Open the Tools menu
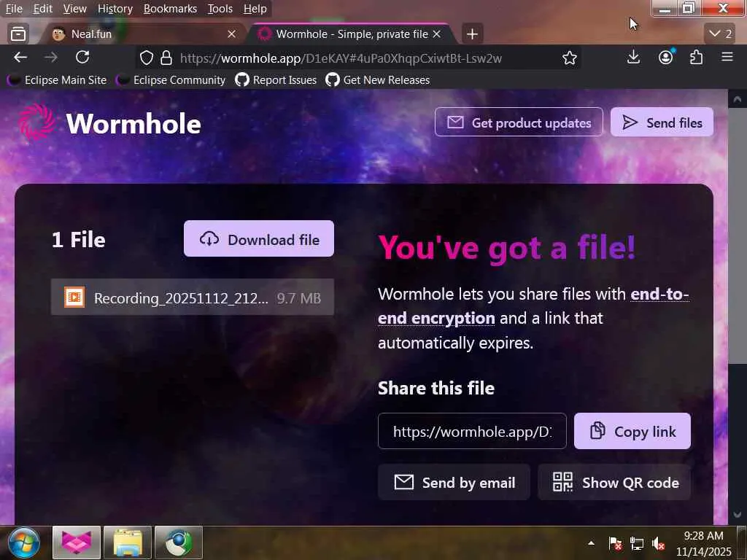 click(x=220, y=9)
